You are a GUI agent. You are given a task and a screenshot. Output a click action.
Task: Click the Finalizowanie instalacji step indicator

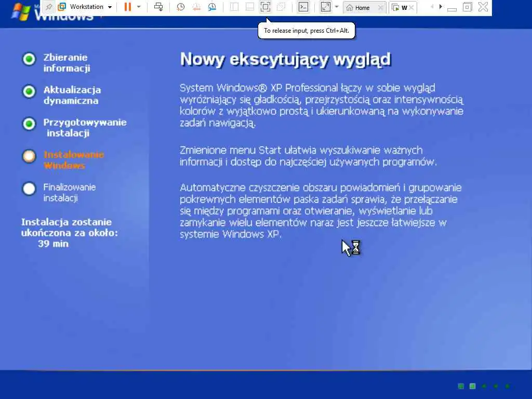point(29,189)
